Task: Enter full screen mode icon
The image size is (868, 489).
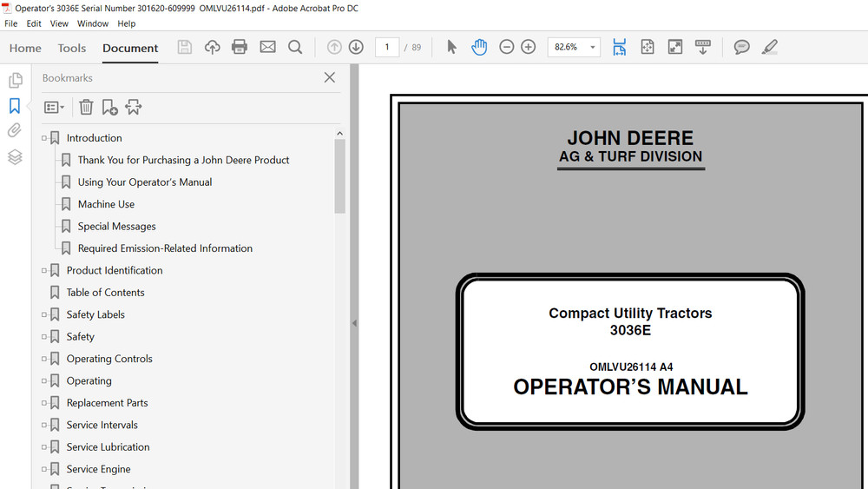Action: coord(674,47)
